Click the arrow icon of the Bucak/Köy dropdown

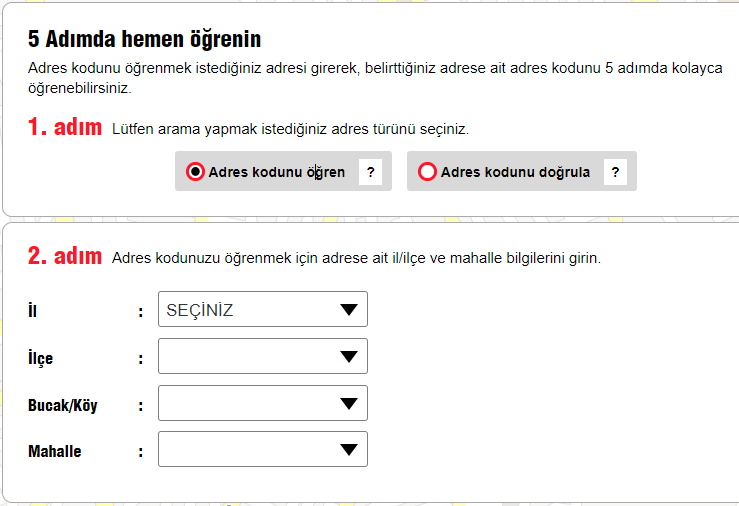coord(348,404)
